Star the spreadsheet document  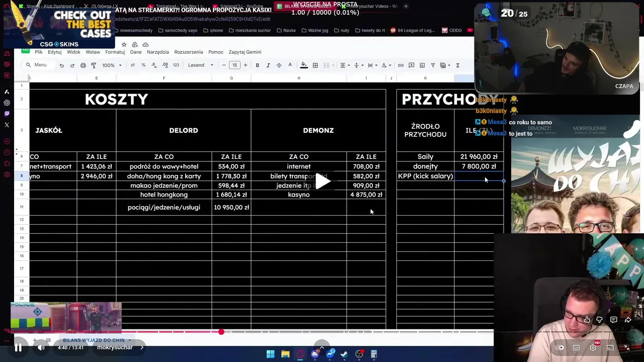124,45
